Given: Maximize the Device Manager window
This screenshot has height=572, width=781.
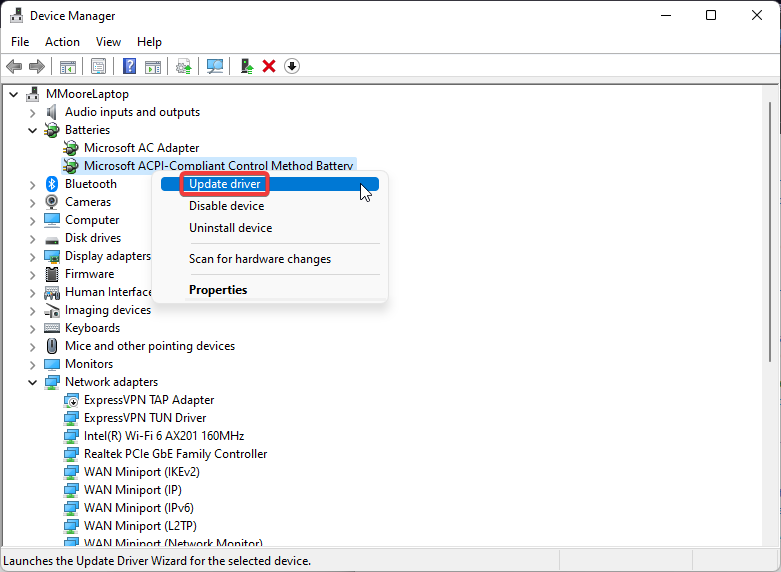Looking at the screenshot, I should pyautogui.click(x=711, y=15).
